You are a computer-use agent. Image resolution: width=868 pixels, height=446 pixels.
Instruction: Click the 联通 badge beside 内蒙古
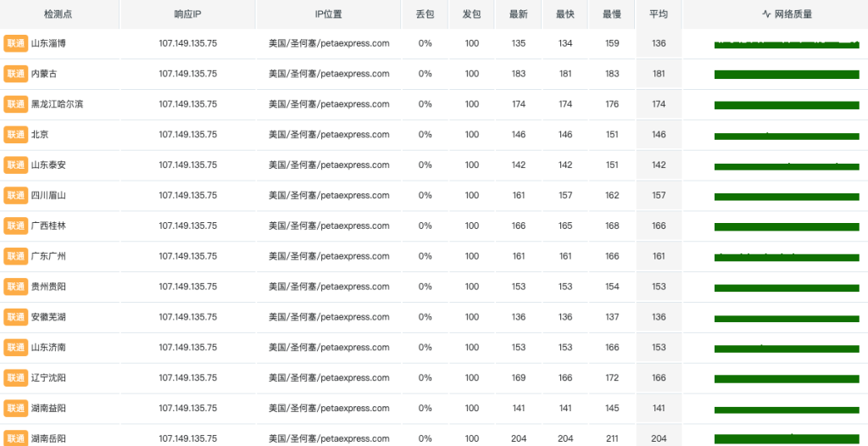16,74
